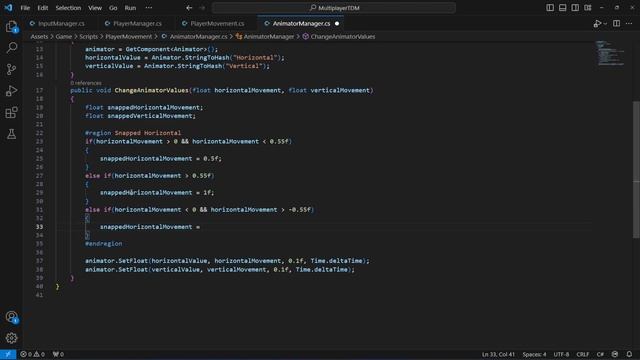Click the code minimap

[x=611, y=53]
